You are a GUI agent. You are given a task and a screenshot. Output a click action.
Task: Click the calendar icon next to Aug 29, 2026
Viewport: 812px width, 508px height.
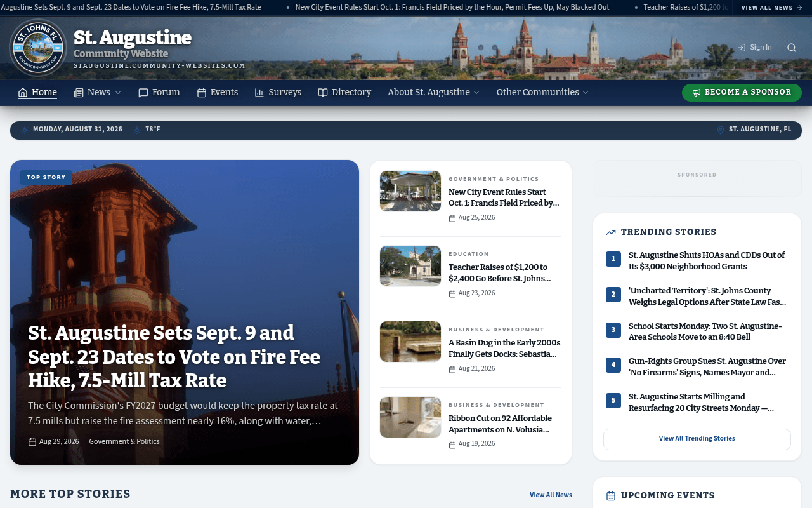[x=32, y=442]
